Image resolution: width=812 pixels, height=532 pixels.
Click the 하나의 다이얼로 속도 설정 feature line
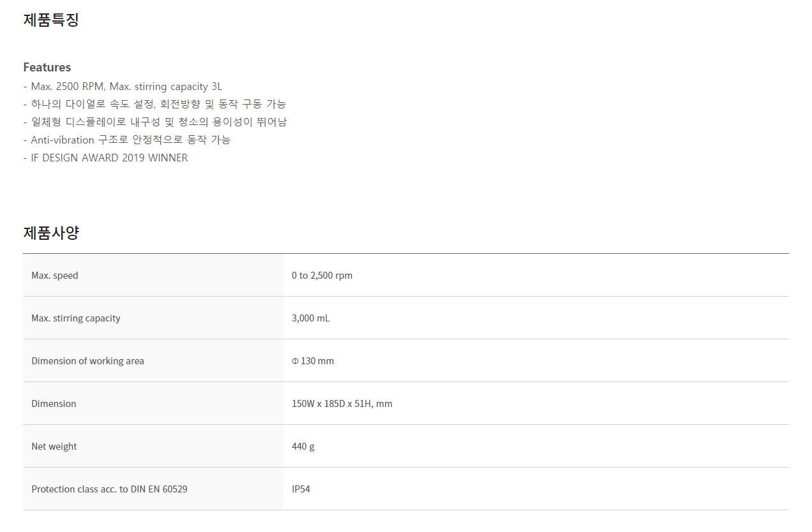(x=155, y=104)
